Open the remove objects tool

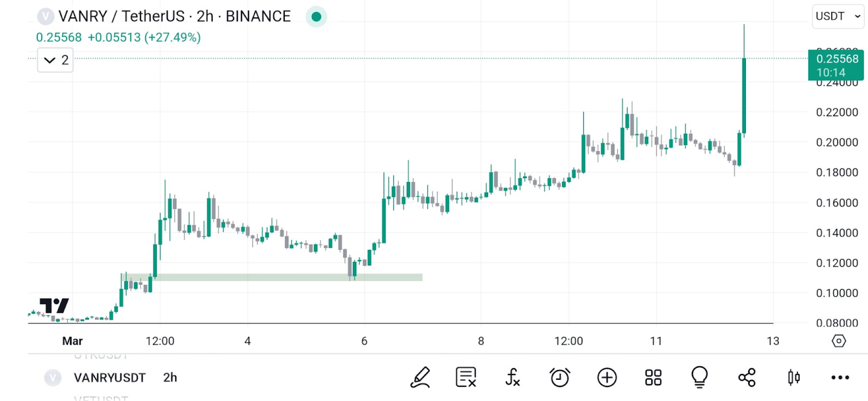(x=465, y=377)
